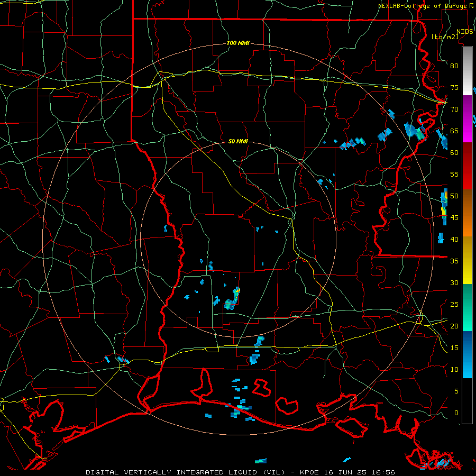Click the 35 value on the color scale
476x476 pixels.
click(454, 261)
